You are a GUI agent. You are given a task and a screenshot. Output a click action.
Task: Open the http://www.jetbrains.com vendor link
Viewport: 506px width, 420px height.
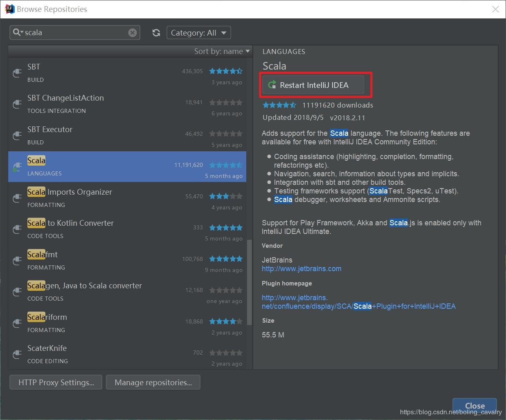(x=301, y=269)
